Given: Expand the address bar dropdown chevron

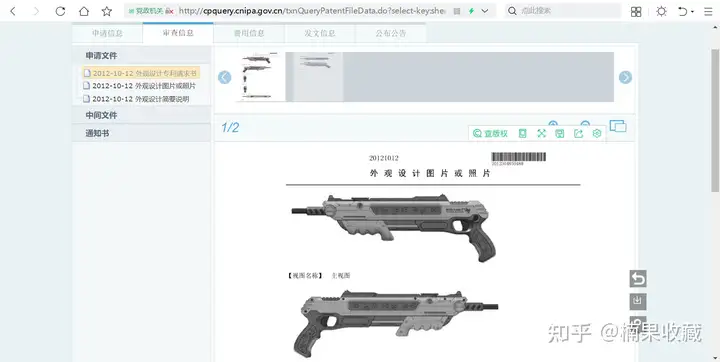Looking at the screenshot, I should pyautogui.click(x=485, y=11).
